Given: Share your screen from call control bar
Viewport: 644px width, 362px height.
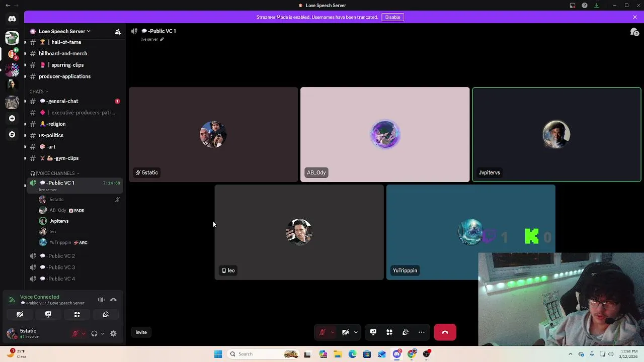Looking at the screenshot, I should pyautogui.click(x=373, y=332).
